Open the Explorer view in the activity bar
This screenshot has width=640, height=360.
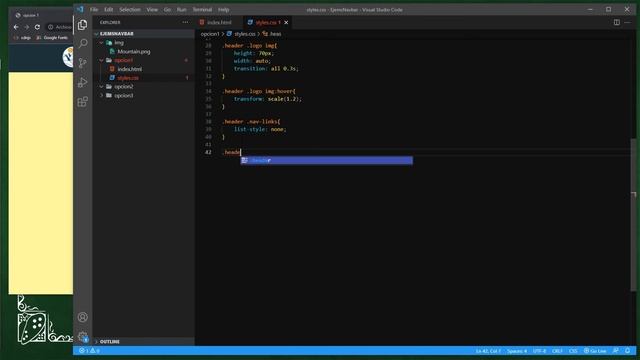[x=82, y=25]
